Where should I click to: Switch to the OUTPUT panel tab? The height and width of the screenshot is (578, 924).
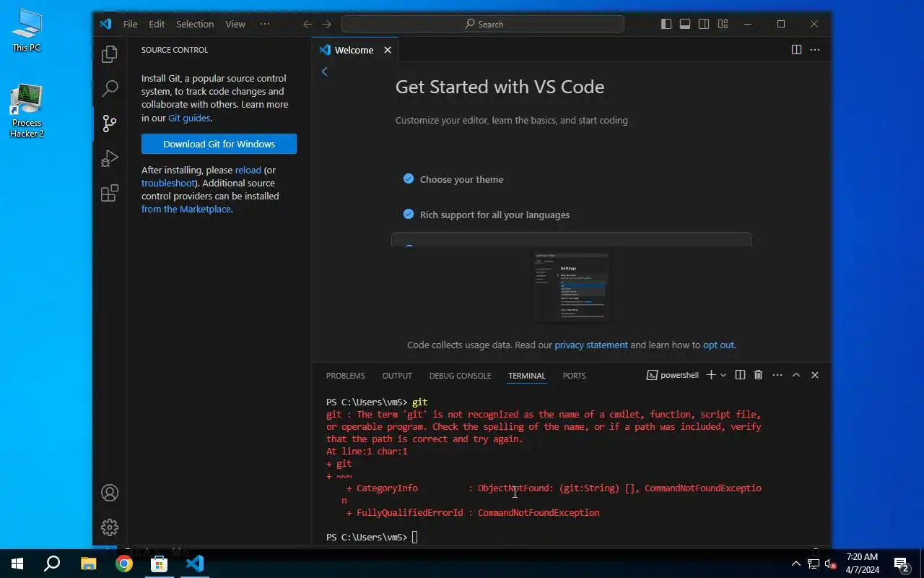pos(397,376)
